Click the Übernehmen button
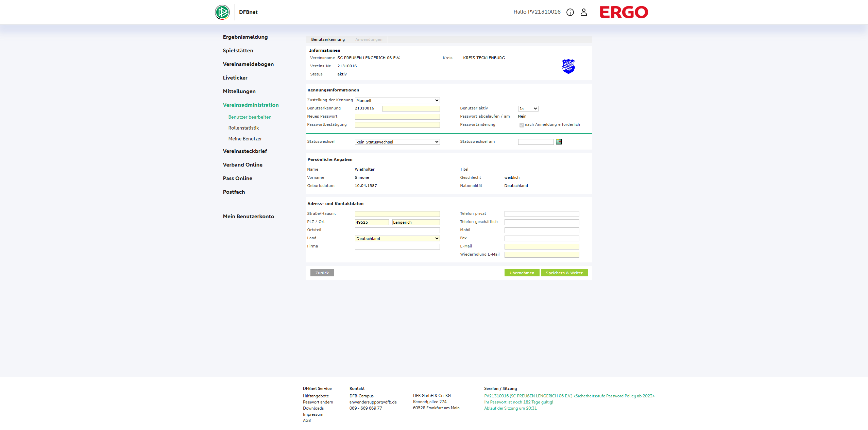Screen dimensions: 868x430 pyautogui.click(x=522, y=273)
